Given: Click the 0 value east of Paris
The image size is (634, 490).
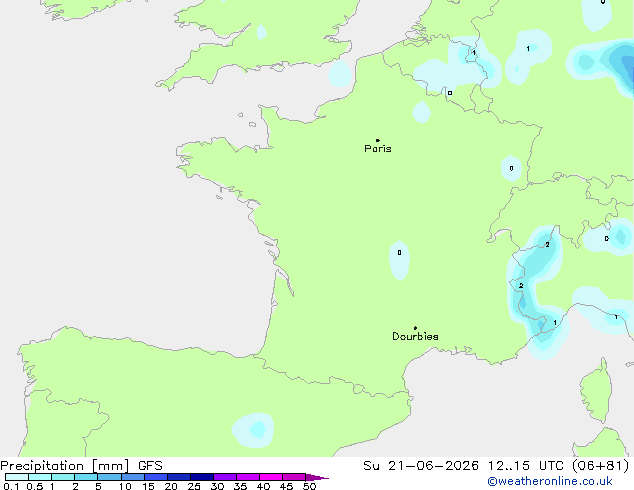Looking at the screenshot, I should pos(511,168).
